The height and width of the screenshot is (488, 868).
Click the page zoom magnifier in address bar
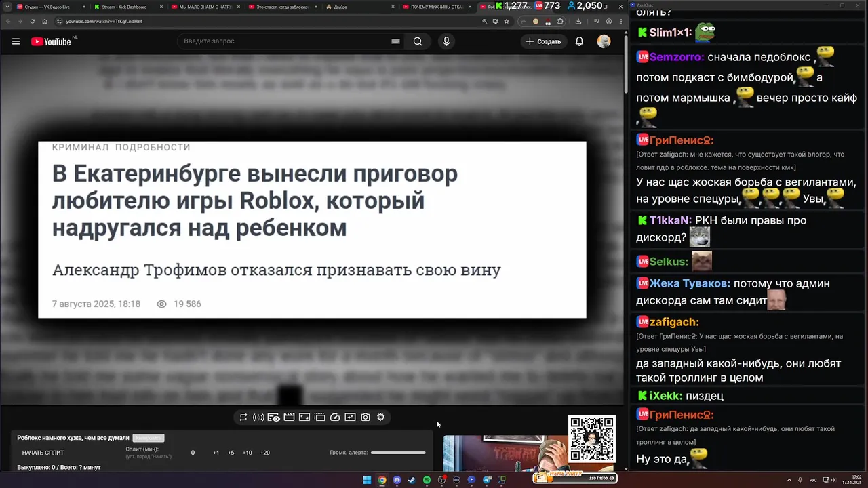(x=485, y=21)
